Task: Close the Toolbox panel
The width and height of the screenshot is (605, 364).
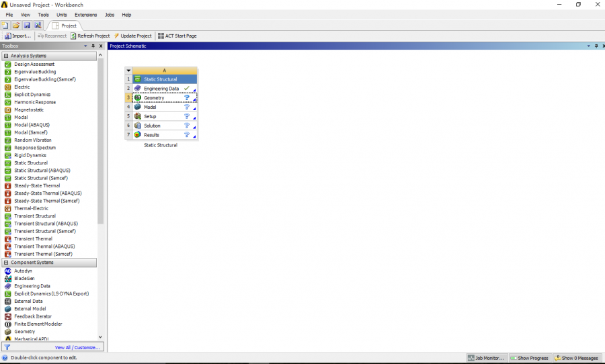Action: point(101,46)
